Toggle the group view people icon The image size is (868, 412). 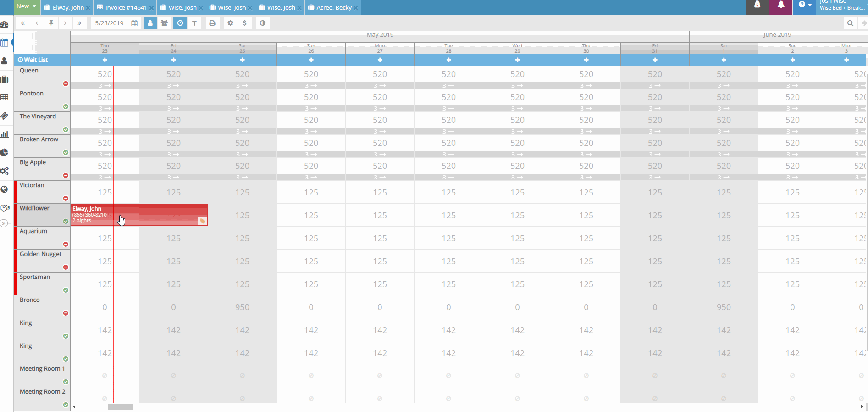pyautogui.click(x=164, y=23)
